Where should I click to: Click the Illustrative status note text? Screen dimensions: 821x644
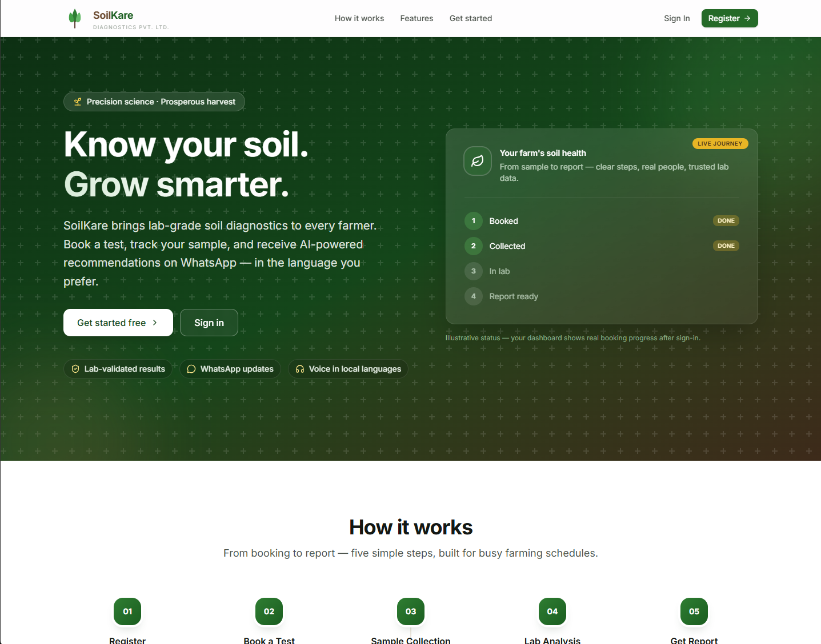click(573, 338)
